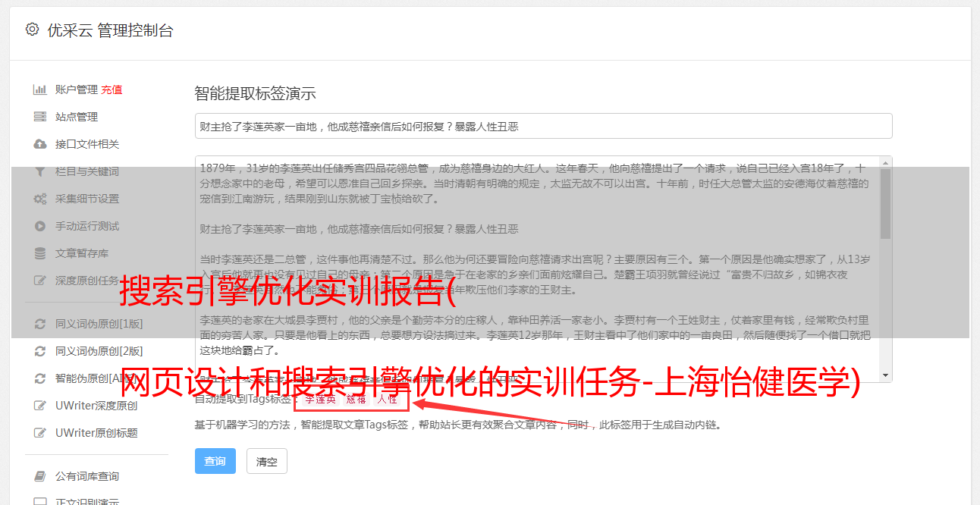This screenshot has width=980, height=505.
Task: Select the 站点管理 server icon
Action: [x=40, y=117]
